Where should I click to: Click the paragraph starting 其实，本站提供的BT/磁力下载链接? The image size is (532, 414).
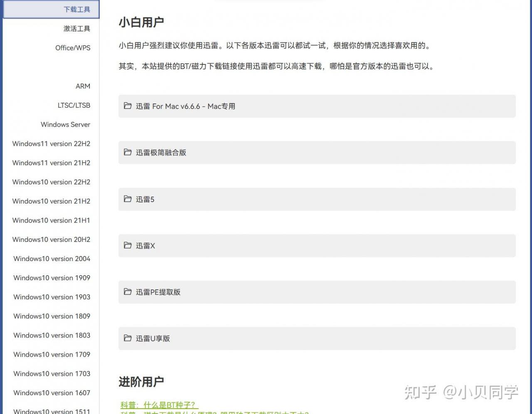pos(277,66)
